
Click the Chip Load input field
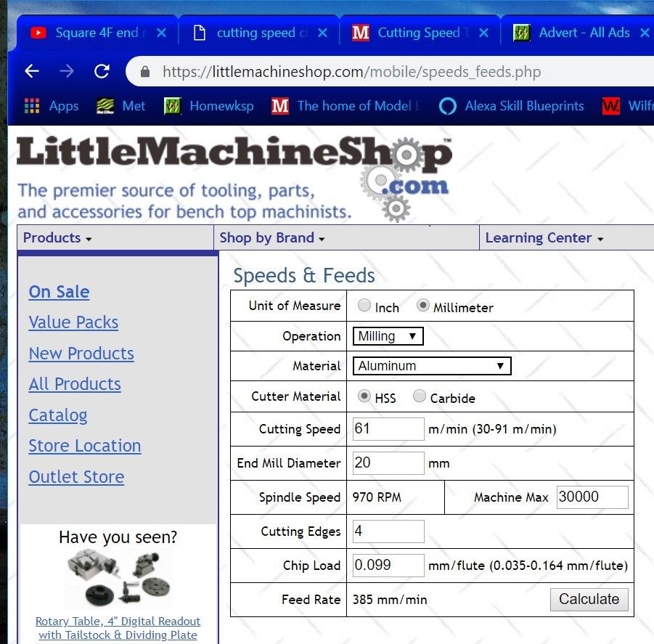coord(388,566)
